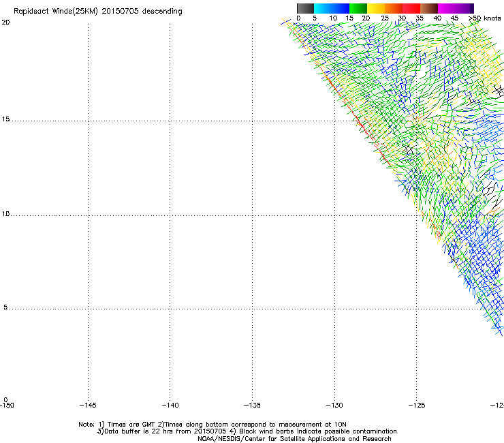Click the legend value '45'
Screen dimensions: 504x443
pyautogui.click(x=454, y=18)
